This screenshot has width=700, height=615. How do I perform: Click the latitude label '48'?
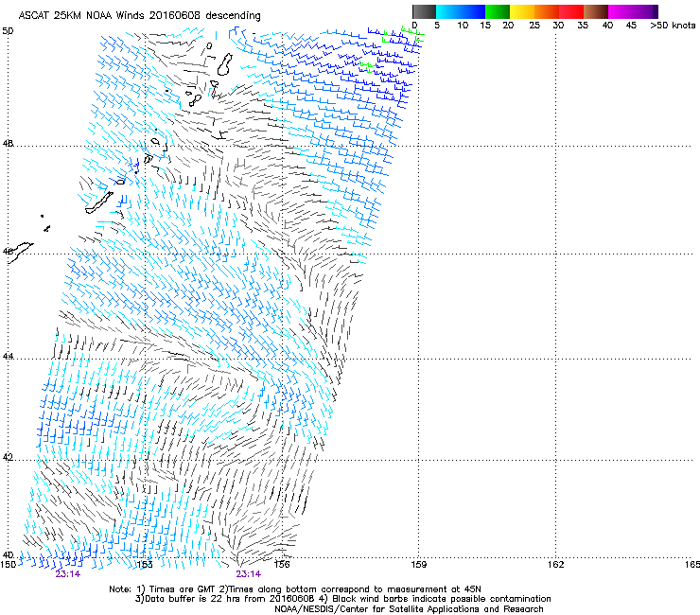(8, 144)
